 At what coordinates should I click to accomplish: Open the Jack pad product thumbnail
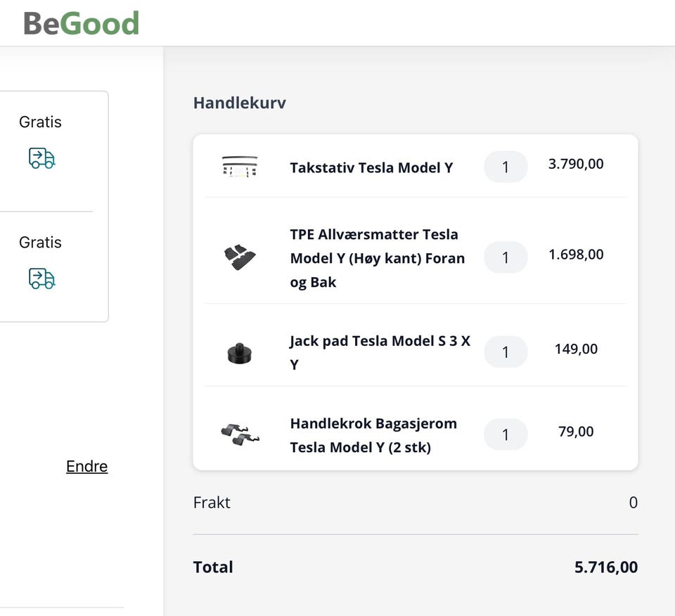click(x=240, y=352)
